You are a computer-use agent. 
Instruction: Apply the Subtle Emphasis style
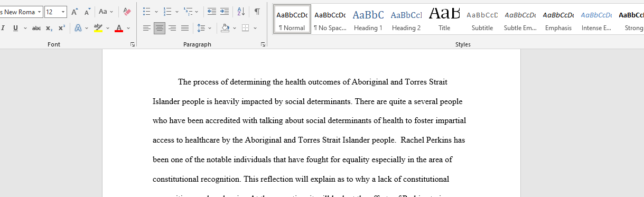pyautogui.click(x=520, y=20)
